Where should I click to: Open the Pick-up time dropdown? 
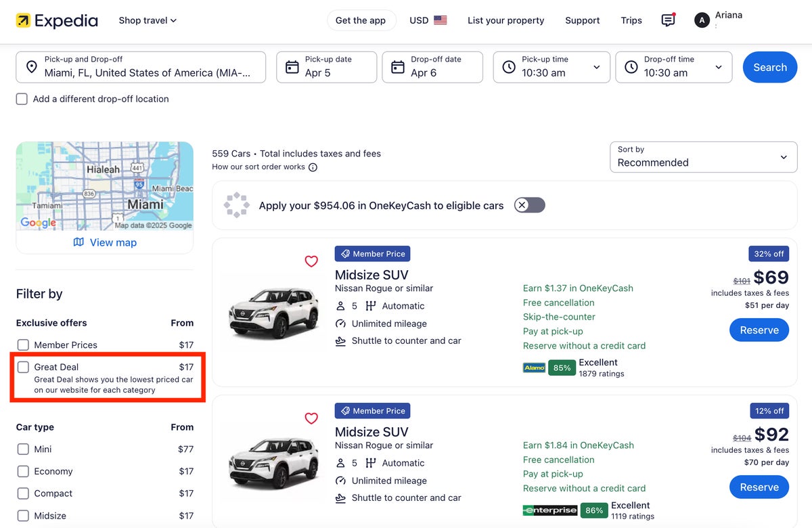551,67
